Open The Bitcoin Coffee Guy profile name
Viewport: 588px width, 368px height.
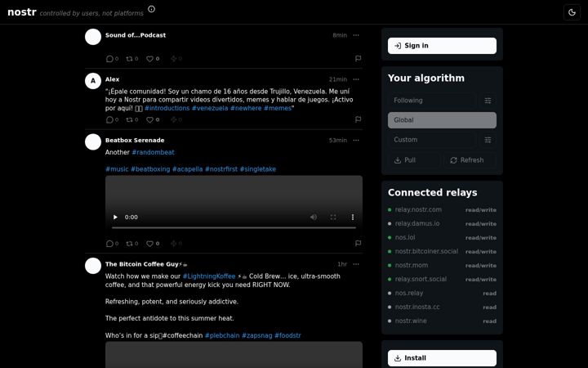point(146,264)
